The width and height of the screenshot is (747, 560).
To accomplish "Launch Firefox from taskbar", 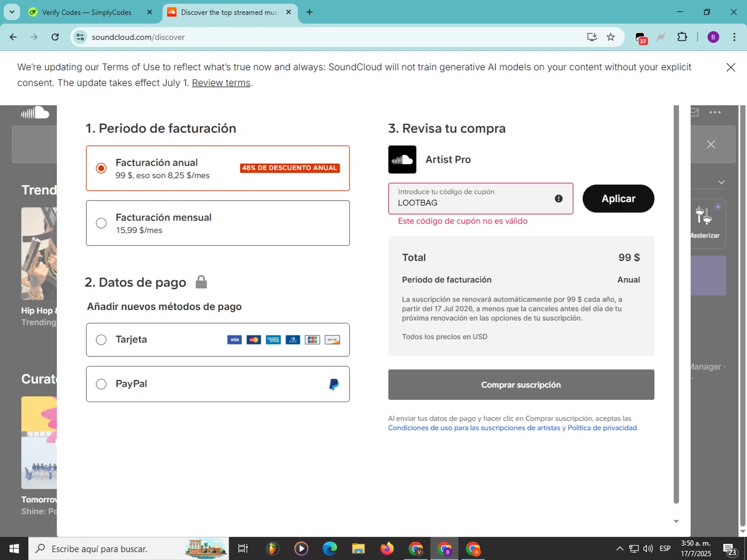I will [x=387, y=549].
